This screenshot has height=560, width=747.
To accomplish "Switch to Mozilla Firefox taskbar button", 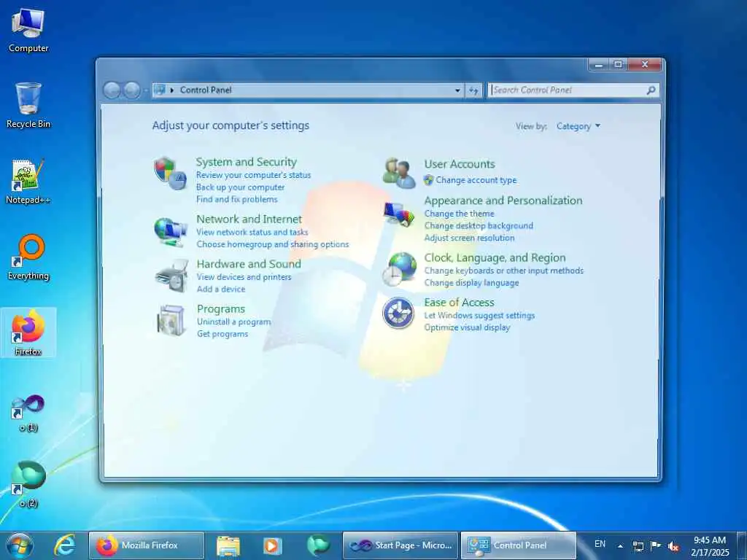I will pos(147,545).
